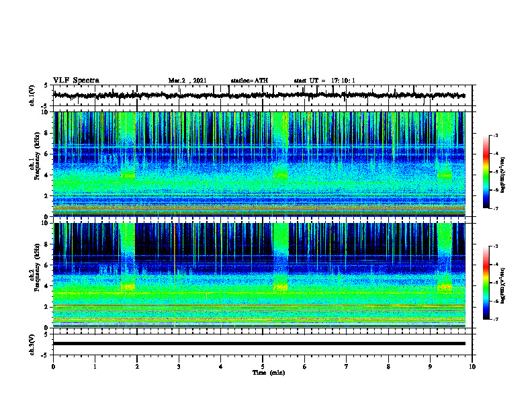Click time axis tick label "5"
The width and height of the screenshot is (532, 411).
(263, 367)
